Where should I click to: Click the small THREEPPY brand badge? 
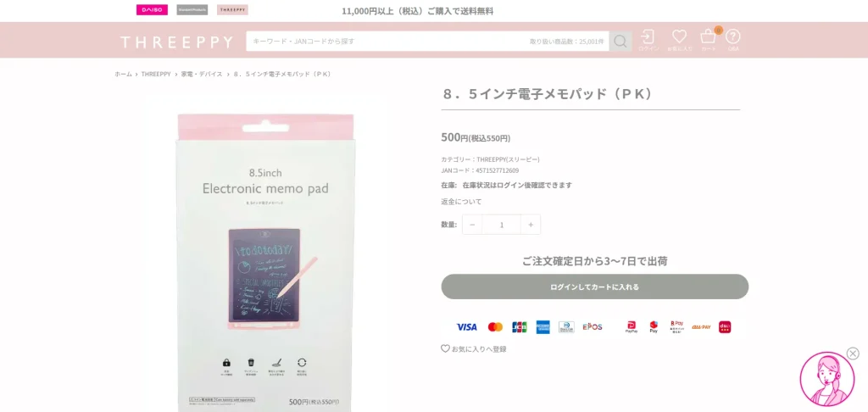[232, 10]
